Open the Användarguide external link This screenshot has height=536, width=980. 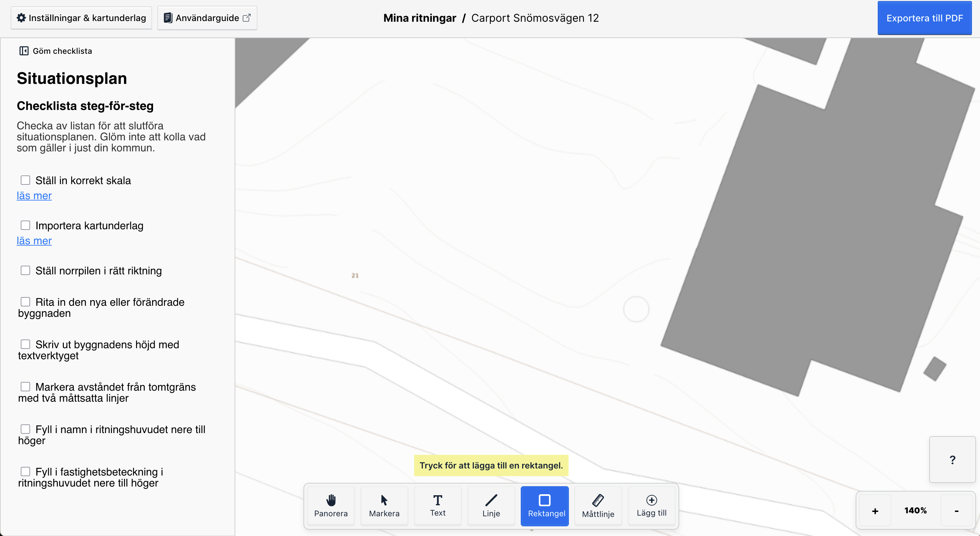[207, 18]
